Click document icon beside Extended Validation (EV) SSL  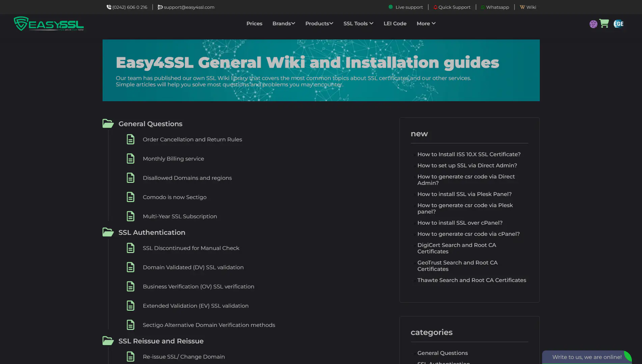pyautogui.click(x=131, y=306)
